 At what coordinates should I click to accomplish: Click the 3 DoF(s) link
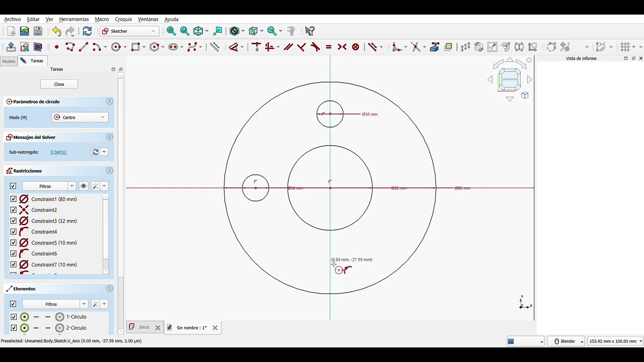[x=58, y=152]
